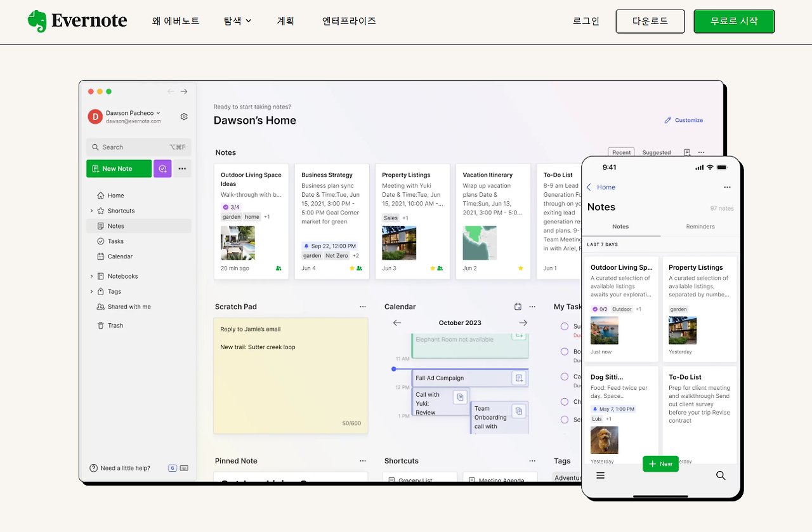This screenshot has height=532, width=812.
Task: Expand the Notebooks section in the sidebar
Action: click(91, 276)
